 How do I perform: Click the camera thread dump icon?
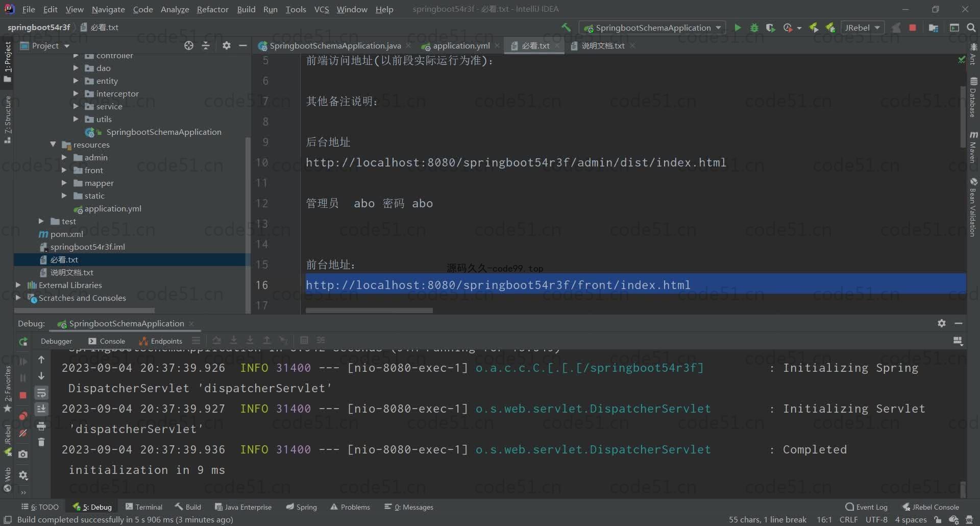click(x=23, y=454)
